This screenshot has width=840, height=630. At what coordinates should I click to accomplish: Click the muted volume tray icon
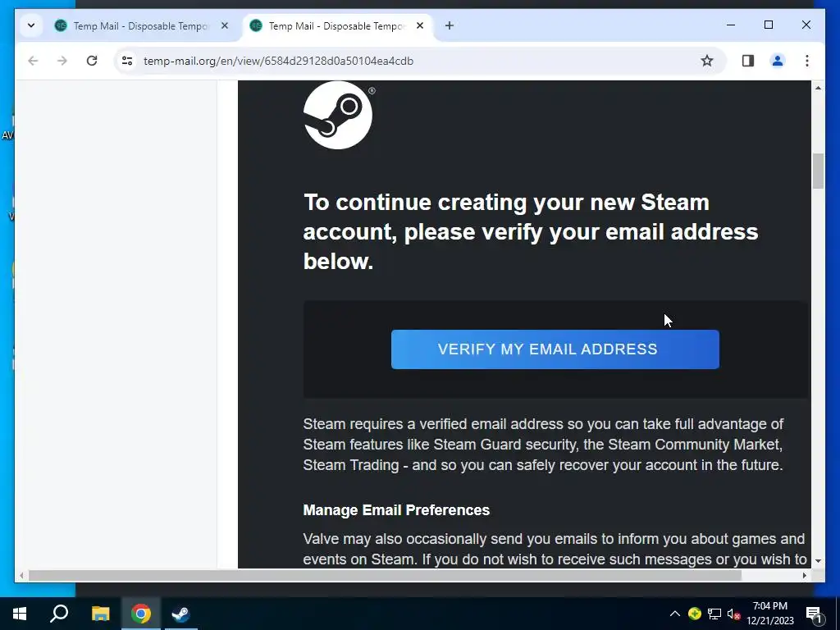[734, 614]
